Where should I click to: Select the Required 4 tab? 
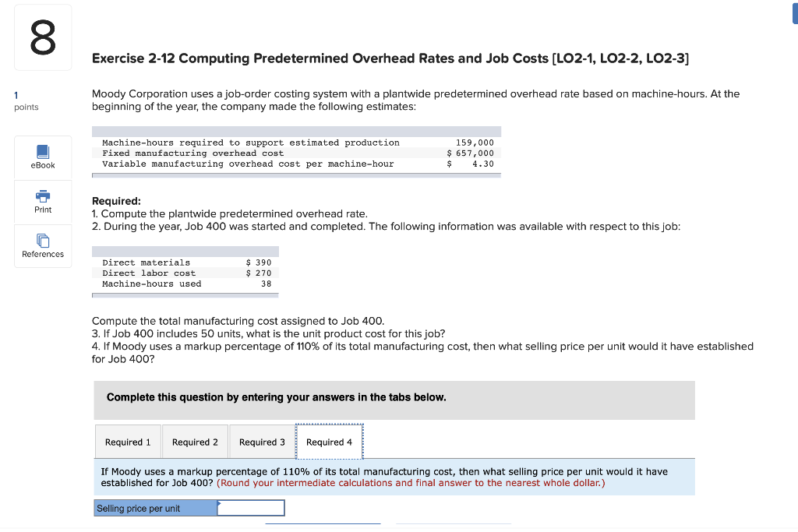[330, 442]
